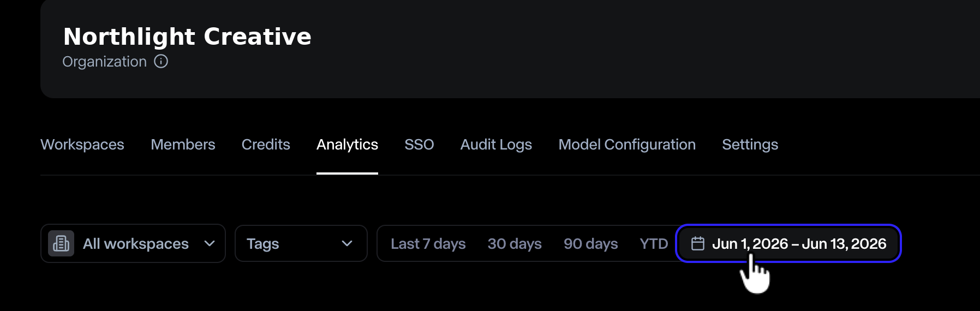Open the Tags filter dropdown label
Viewport: 980px width, 311px height.
[x=262, y=244]
